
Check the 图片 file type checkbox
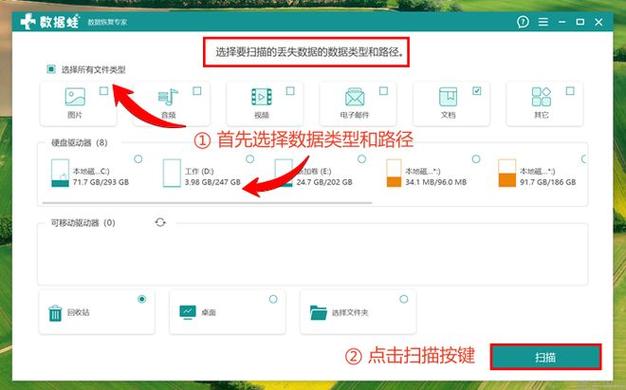point(104,91)
